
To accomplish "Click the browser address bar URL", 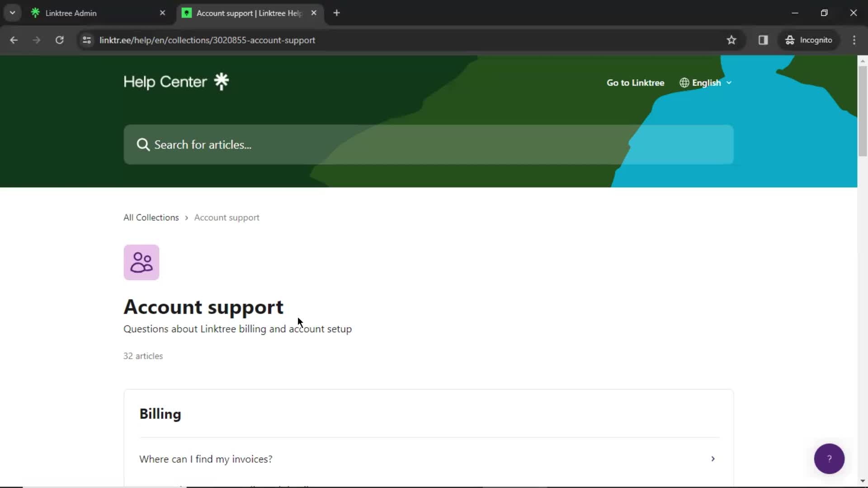I will tap(207, 40).
